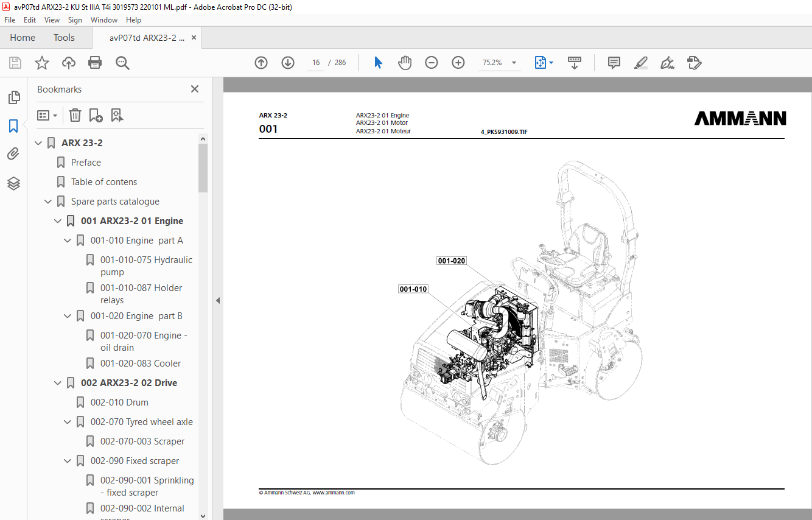Jump to 002-010 Drum bookmark
The image size is (812, 520).
119,402
